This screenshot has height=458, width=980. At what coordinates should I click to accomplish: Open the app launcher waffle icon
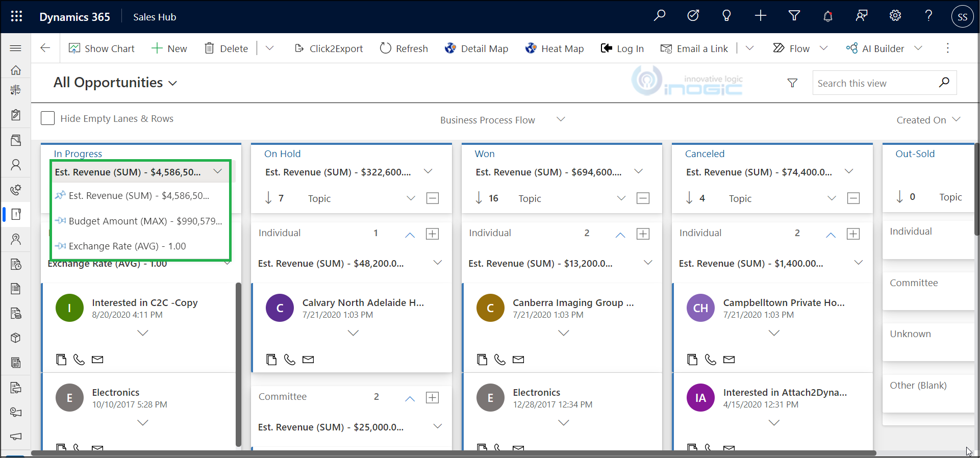[16, 16]
